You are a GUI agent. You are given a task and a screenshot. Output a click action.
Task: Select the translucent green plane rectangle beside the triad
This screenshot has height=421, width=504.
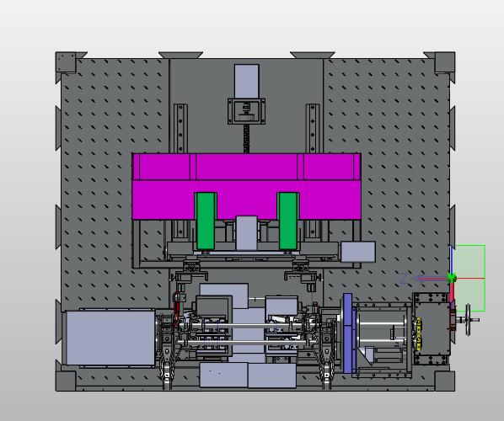469,278
